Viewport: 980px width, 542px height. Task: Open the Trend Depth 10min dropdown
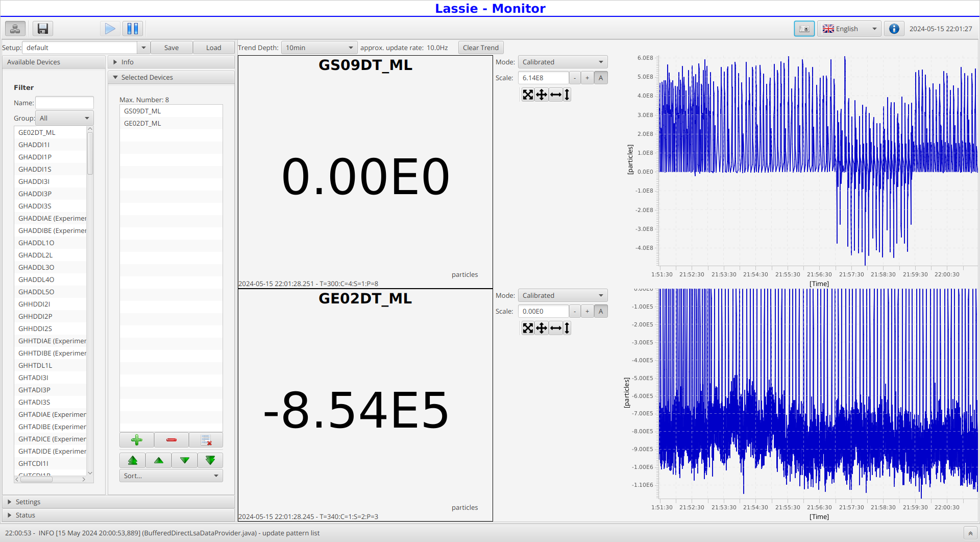319,48
